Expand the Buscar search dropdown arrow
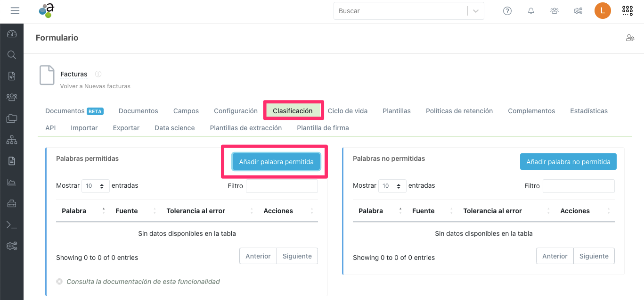The height and width of the screenshot is (300, 644). click(x=476, y=11)
